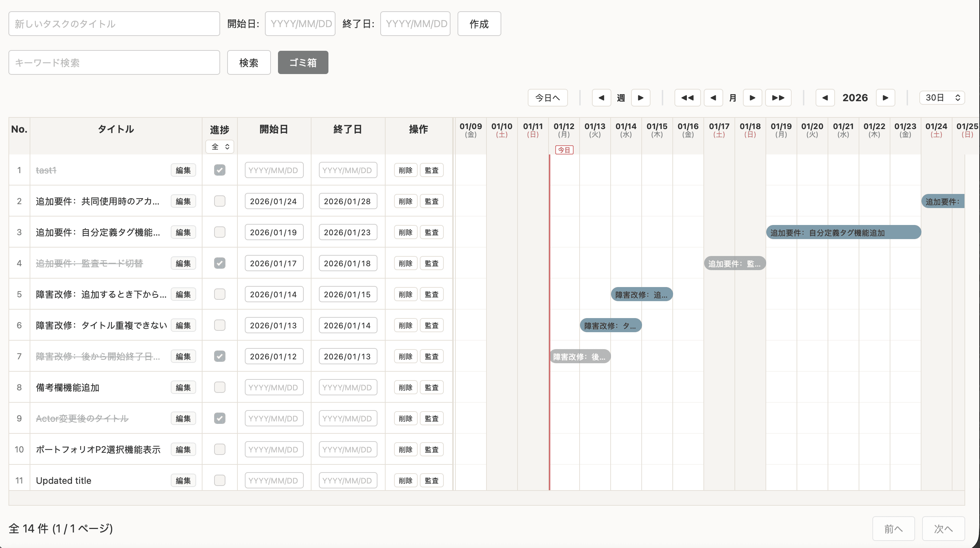
Task: Click the ゴミ箱 trash button
Action: tap(303, 62)
